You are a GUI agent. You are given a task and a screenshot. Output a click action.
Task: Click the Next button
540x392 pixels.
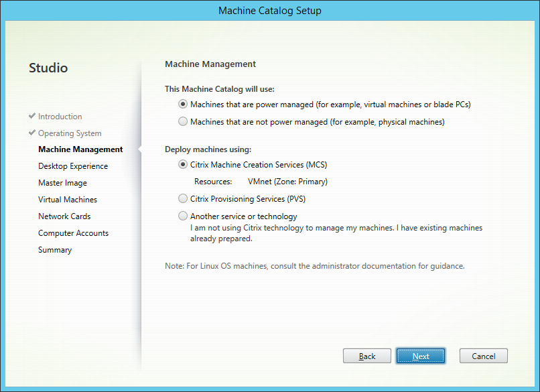(421, 356)
